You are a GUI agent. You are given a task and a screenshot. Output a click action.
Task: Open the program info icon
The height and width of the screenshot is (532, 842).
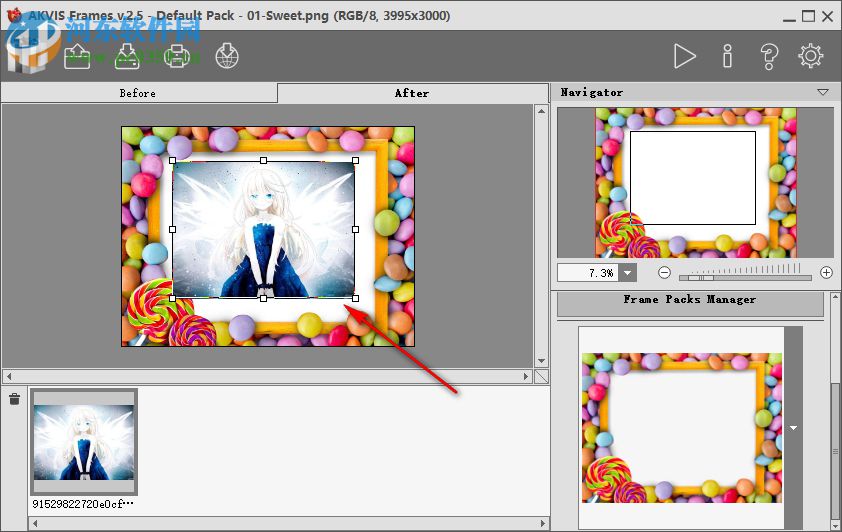pyautogui.click(x=727, y=56)
